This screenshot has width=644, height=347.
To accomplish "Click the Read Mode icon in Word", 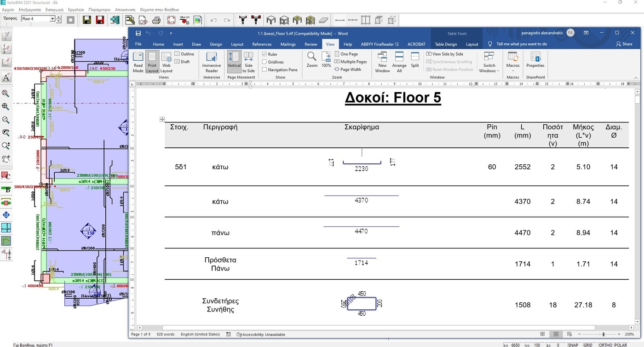I will [x=138, y=62].
